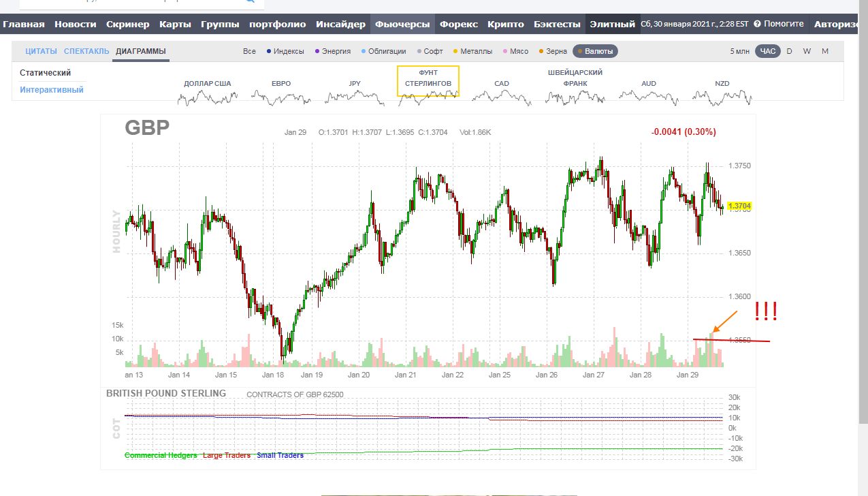Select the Все category filter
868x496 pixels.
pyautogui.click(x=249, y=51)
